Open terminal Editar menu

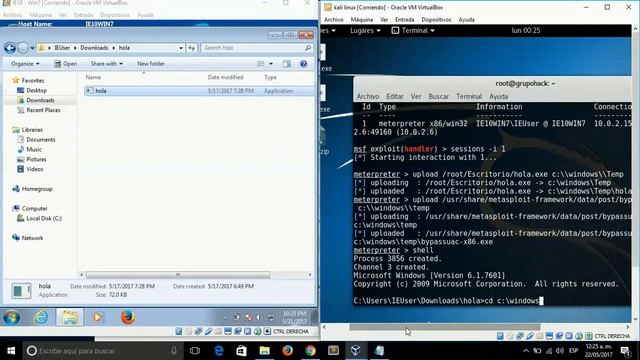tap(395, 97)
